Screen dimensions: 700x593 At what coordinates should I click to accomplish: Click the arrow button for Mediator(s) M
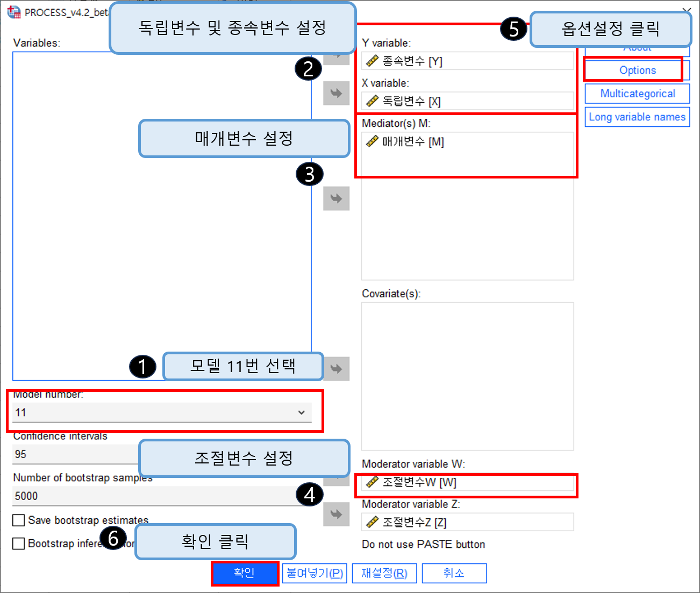tap(336, 198)
